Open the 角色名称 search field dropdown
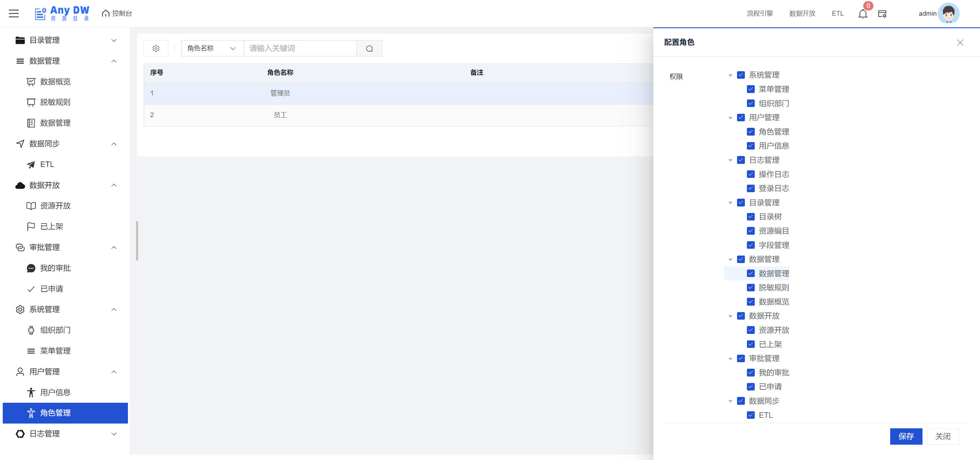The image size is (980, 460). click(x=212, y=48)
